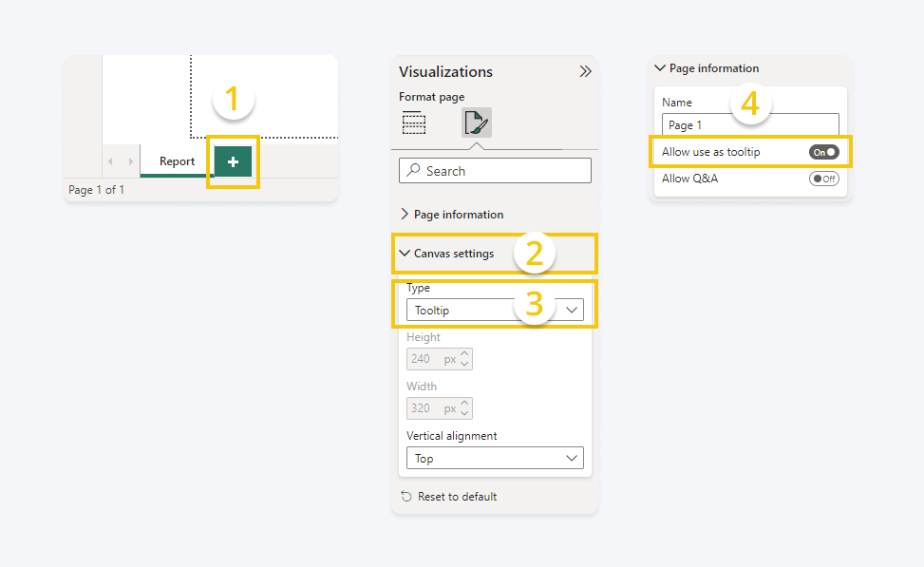Screen dimensions: 924x567
Task: Collapse the Page information card header
Action: [x=707, y=68]
